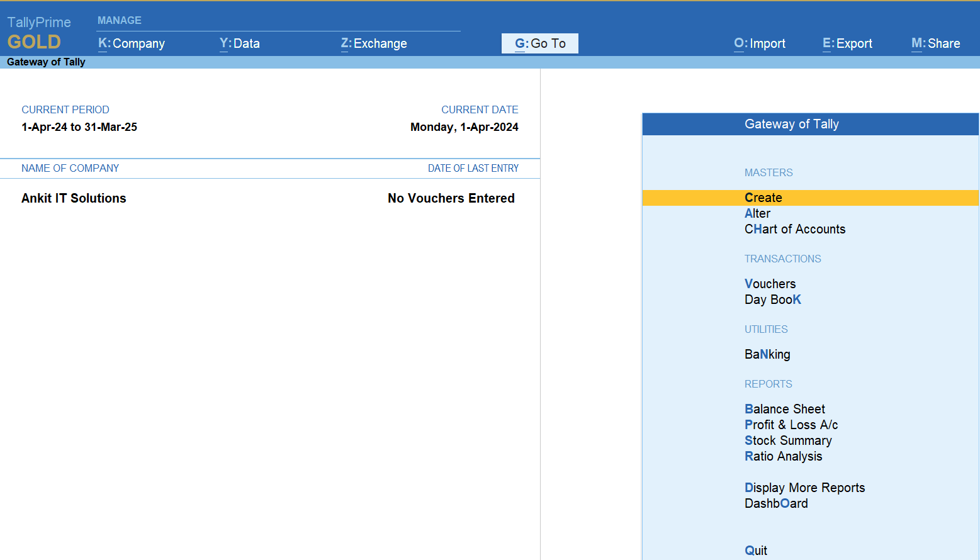View Profit & Loss A/c report
980x560 pixels.
click(791, 425)
